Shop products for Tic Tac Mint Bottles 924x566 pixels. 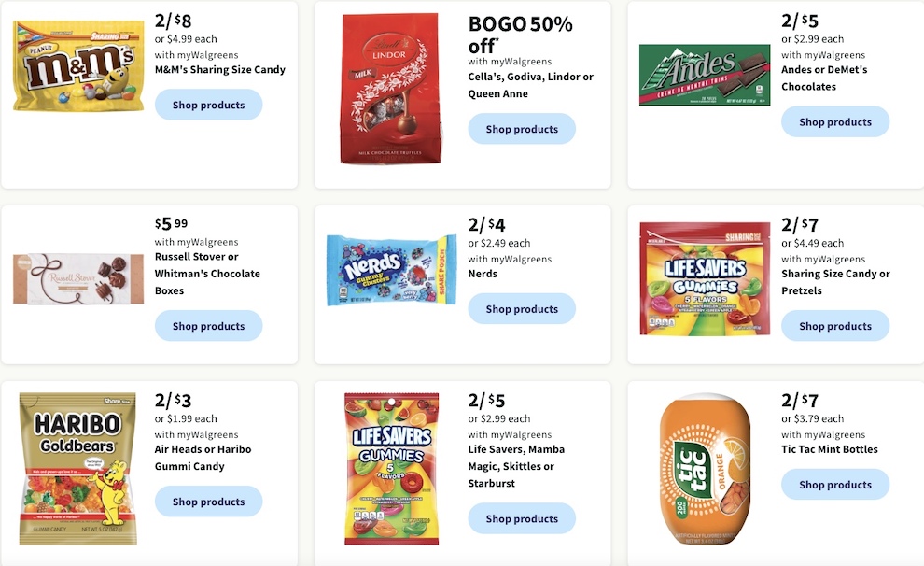click(835, 485)
